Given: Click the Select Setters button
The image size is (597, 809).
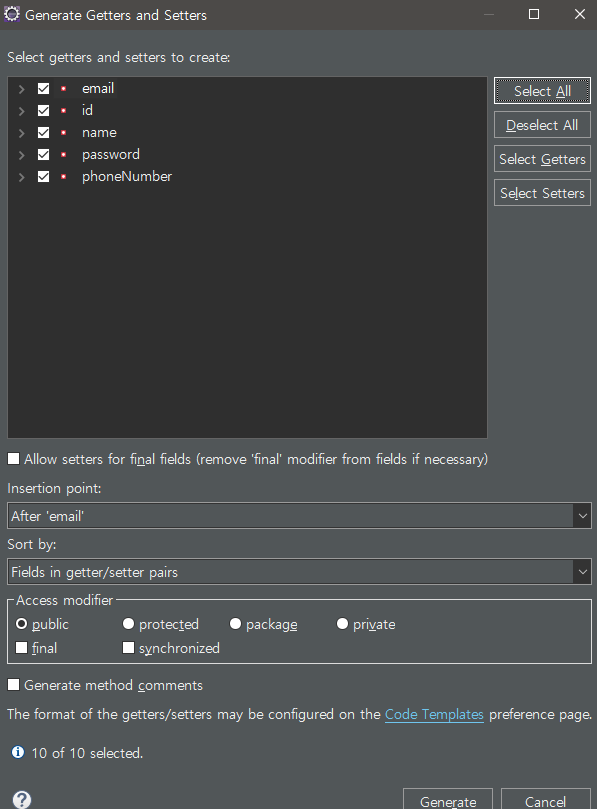Looking at the screenshot, I should point(542,193).
